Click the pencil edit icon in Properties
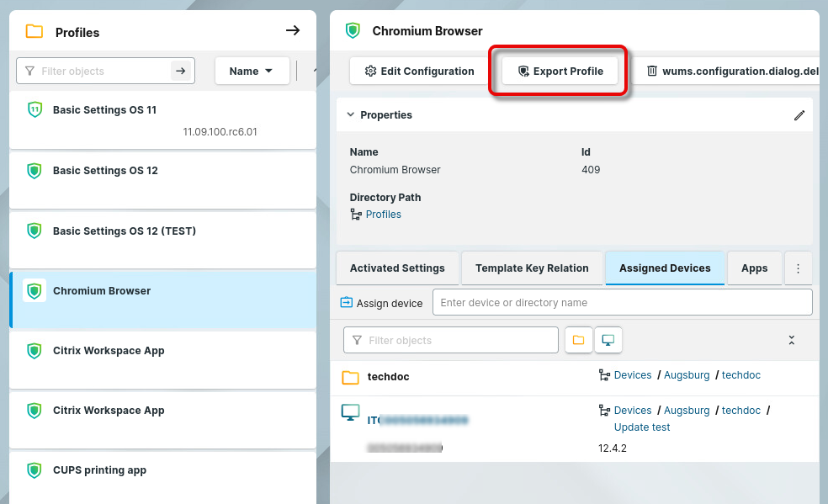828x504 pixels. click(x=799, y=115)
